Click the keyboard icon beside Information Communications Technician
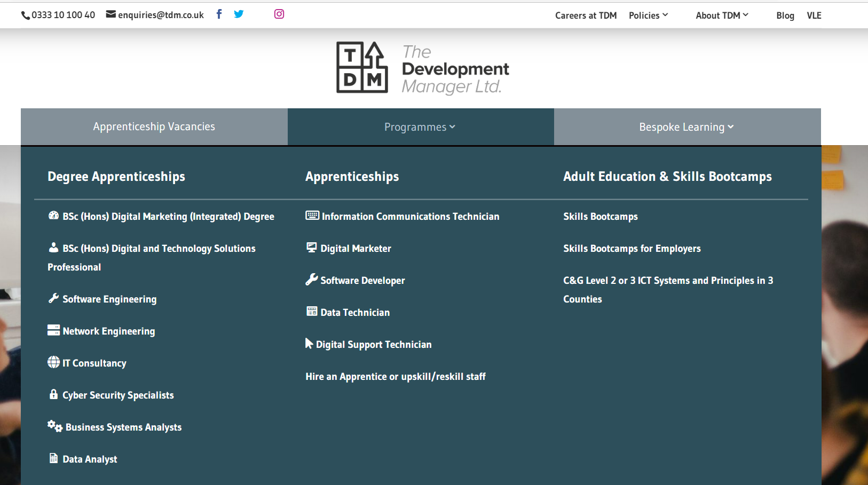Viewport: 868px width, 485px height. coord(312,216)
